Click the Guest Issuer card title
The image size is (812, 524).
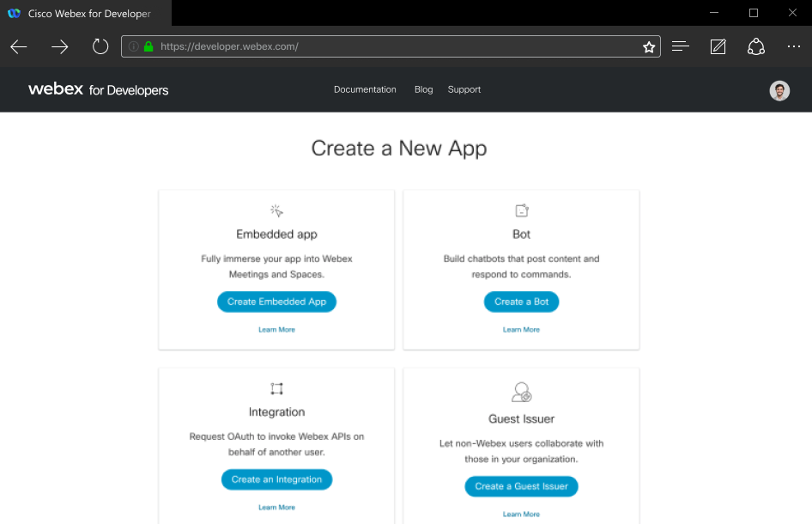(x=521, y=419)
